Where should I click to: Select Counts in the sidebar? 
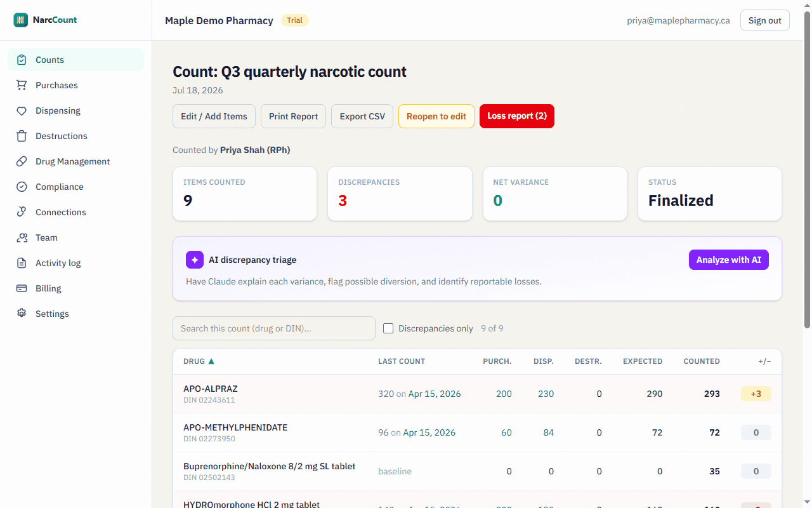coord(75,60)
